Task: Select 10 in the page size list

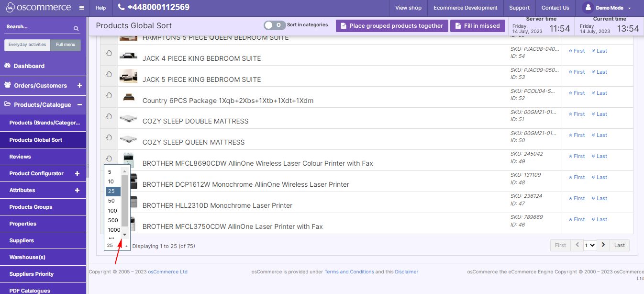Action: coord(113,181)
